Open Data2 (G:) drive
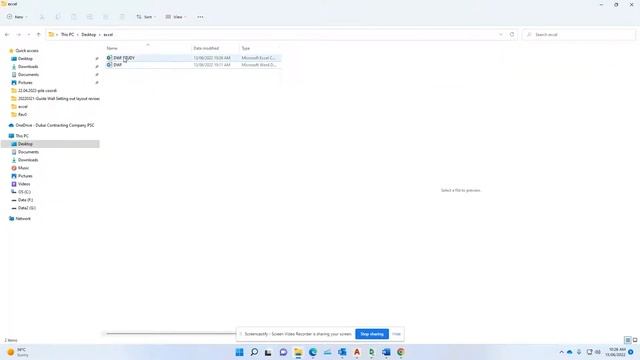640x360 pixels. 27,208
